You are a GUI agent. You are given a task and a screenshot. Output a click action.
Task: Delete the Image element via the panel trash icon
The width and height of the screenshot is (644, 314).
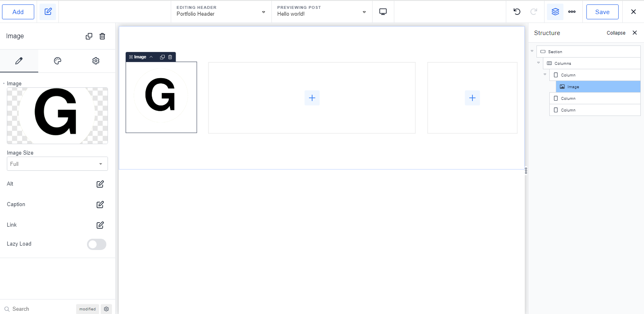pyautogui.click(x=102, y=36)
